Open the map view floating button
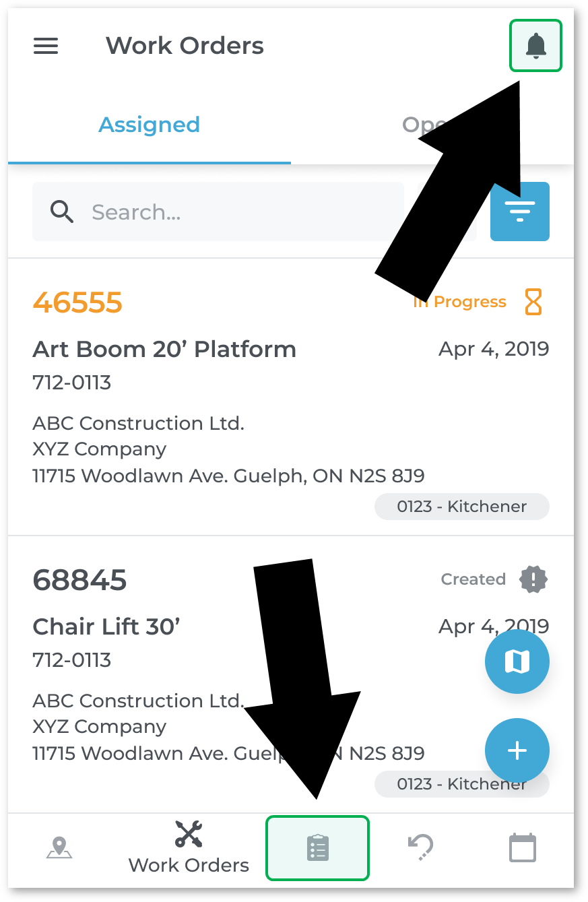 (517, 662)
